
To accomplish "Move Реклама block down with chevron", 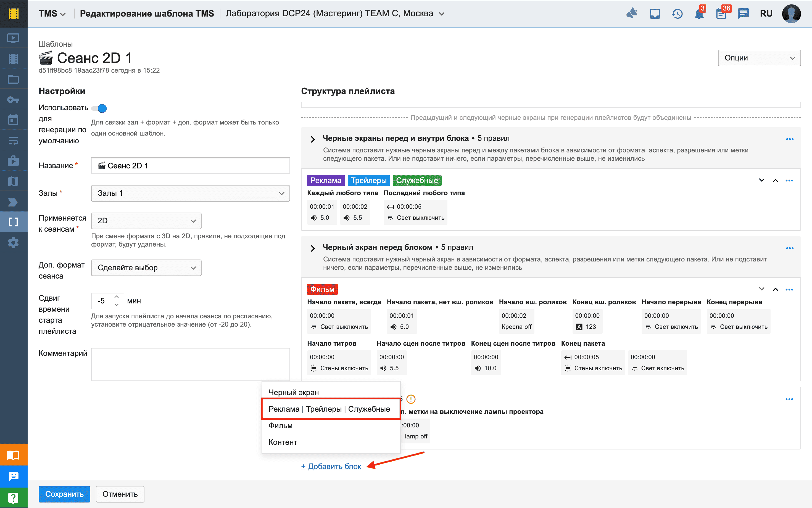I will (x=761, y=180).
